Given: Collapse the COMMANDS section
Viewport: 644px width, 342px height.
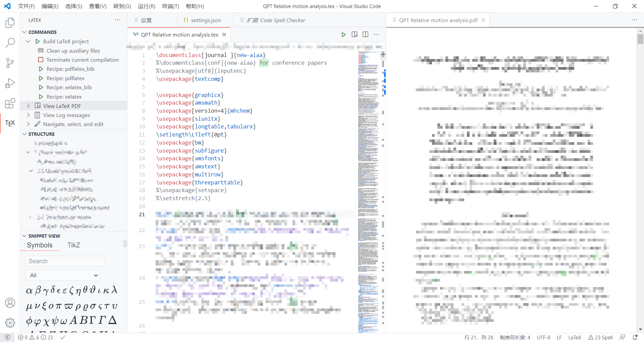Looking at the screenshot, I should 24,32.
